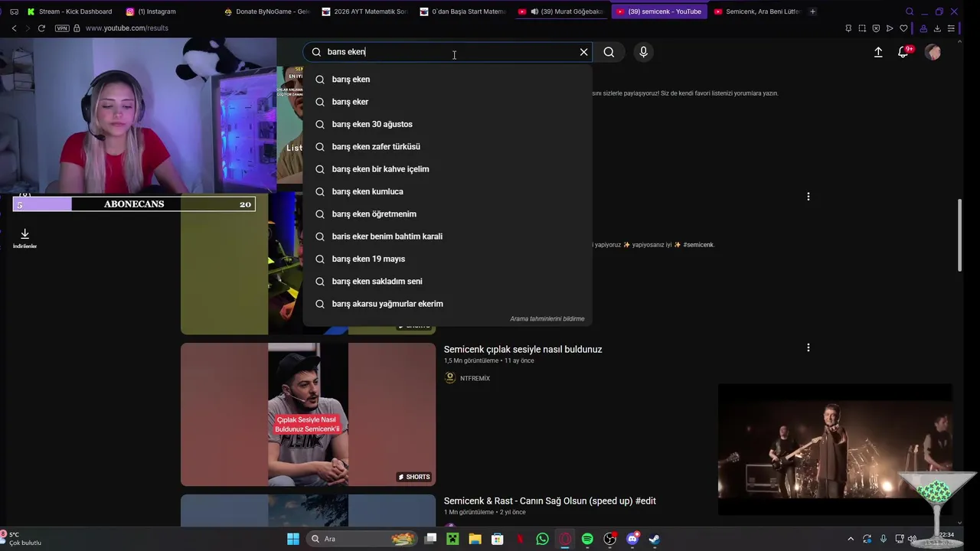Image resolution: width=980 pixels, height=551 pixels.
Task: Switch to Donate ByNoGame tab
Action: click(x=267, y=11)
